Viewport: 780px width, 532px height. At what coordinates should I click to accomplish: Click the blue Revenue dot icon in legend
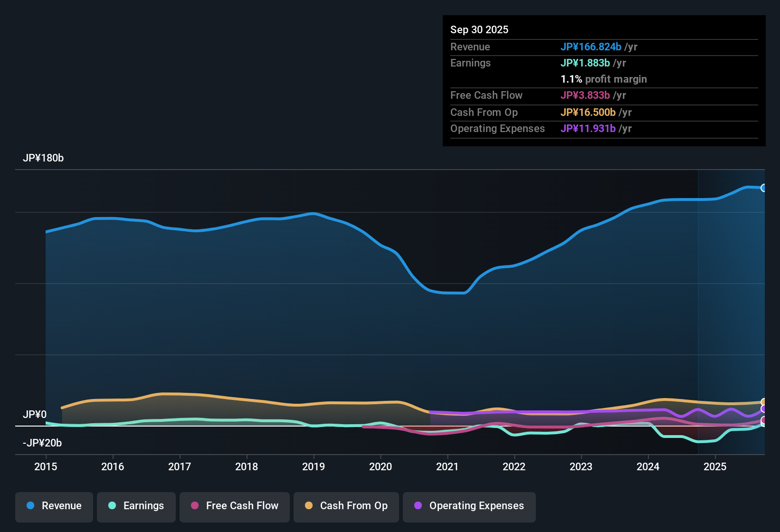[30, 506]
